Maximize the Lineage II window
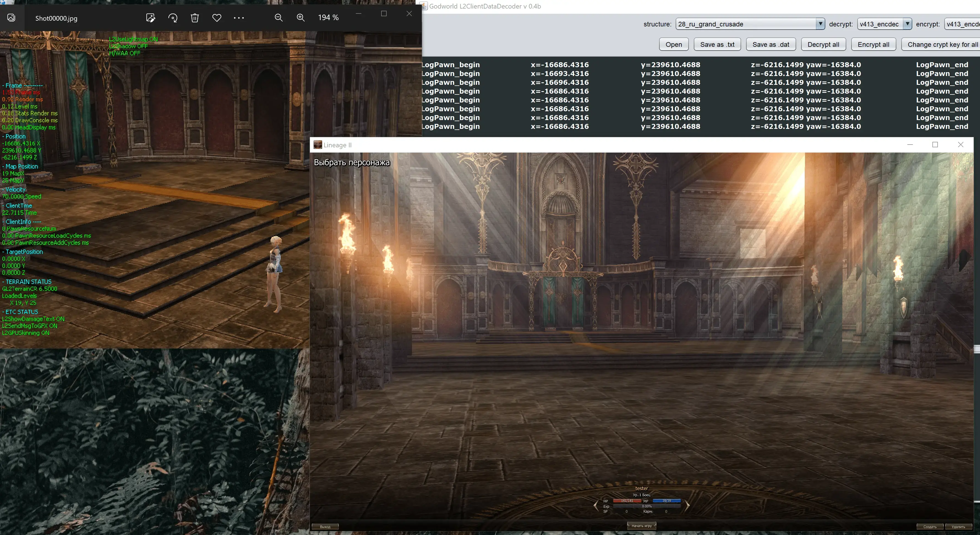 (935, 145)
